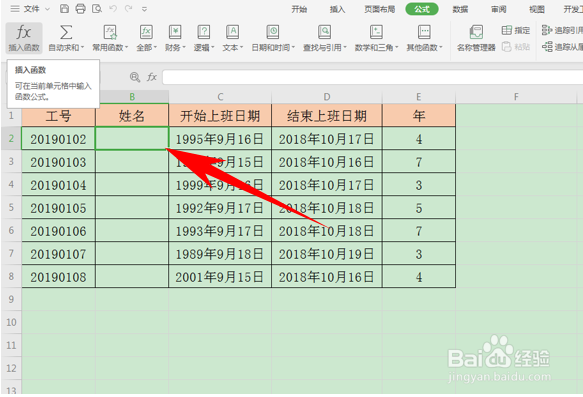Switch to the 数据 (Data) tab

[460, 9]
